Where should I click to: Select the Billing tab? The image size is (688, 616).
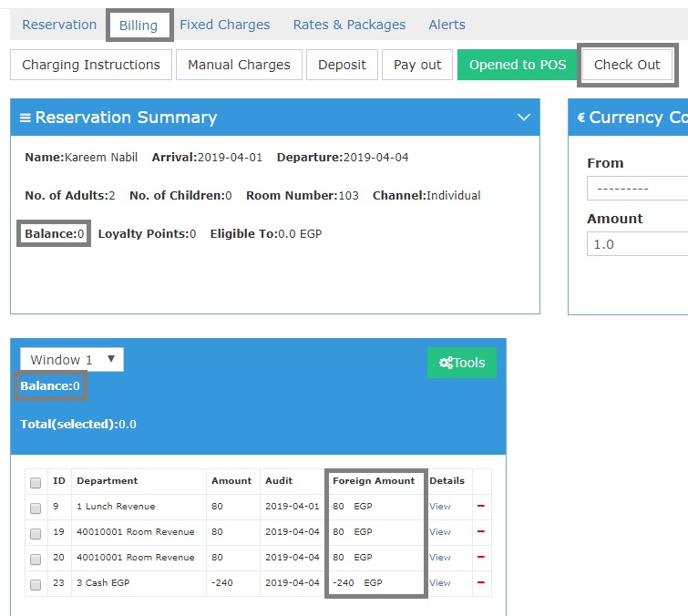coord(139,26)
